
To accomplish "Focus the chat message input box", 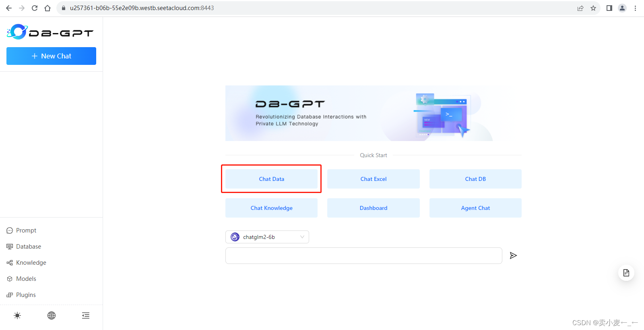I will click(x=363, y=255).
